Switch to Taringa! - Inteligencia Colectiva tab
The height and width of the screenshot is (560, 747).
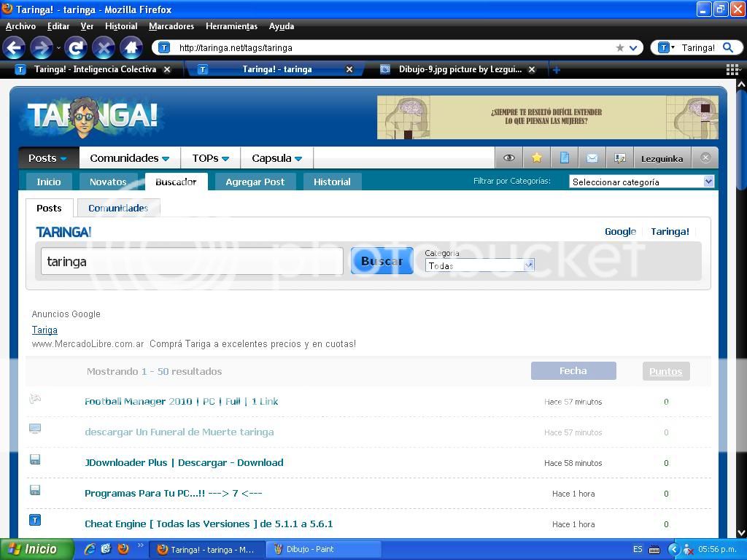tap(95, 69)
